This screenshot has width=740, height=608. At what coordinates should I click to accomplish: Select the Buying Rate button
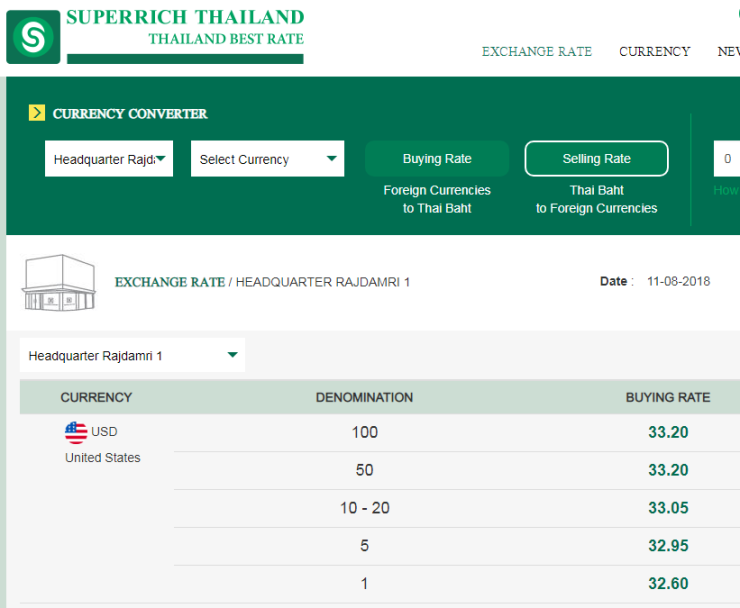pyautogui.click(x=437, y=159)
